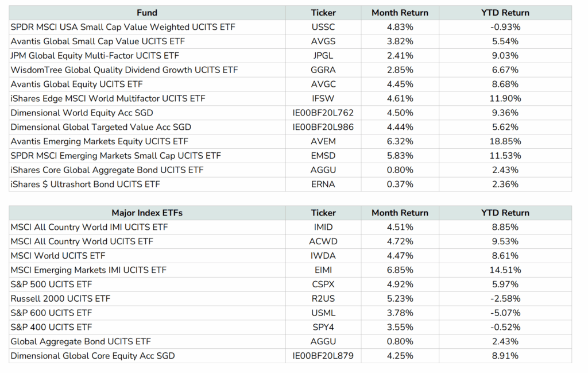
Task: Select the SPDR MSCI USA Small Cap Value row name
Action: point(123,27)
